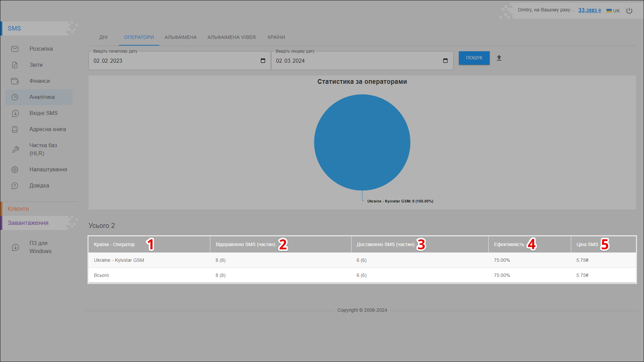Click the Чистка баз wrench icon
Screen dimensions: 644x362
(x=15, y=149)
